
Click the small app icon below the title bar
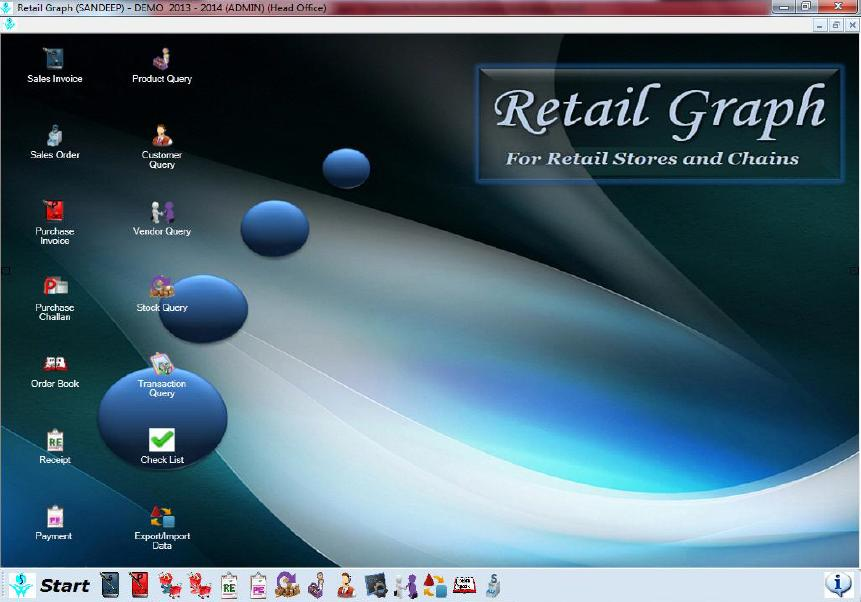tap(9, 25)
